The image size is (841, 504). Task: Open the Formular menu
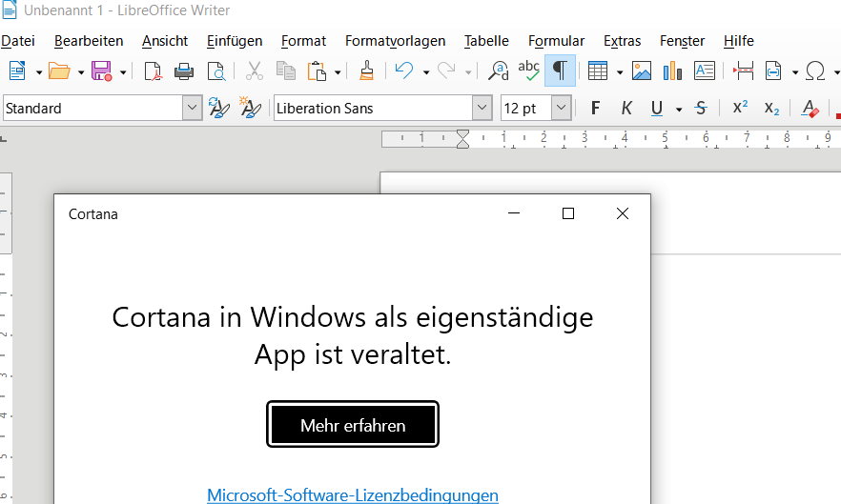[556, 41]
